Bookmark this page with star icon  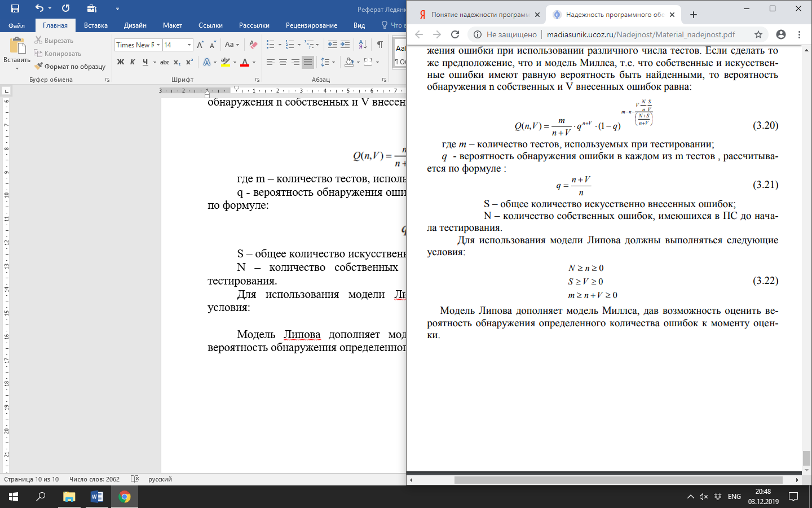758,34
